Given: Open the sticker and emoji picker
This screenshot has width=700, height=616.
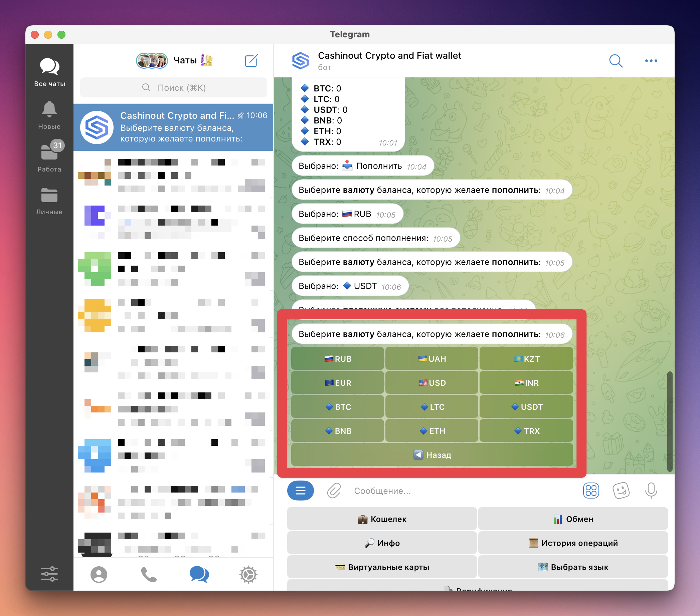Looking at the screenshot, I should coord(621,491).
